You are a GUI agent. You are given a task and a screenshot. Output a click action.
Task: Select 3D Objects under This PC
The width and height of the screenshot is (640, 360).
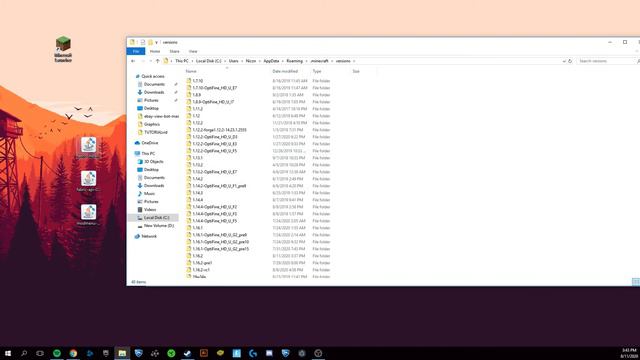coord(153,162)
